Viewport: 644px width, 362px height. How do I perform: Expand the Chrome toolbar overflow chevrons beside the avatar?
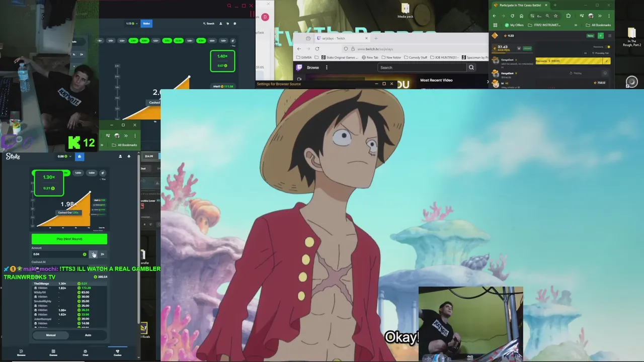[600, 16]
